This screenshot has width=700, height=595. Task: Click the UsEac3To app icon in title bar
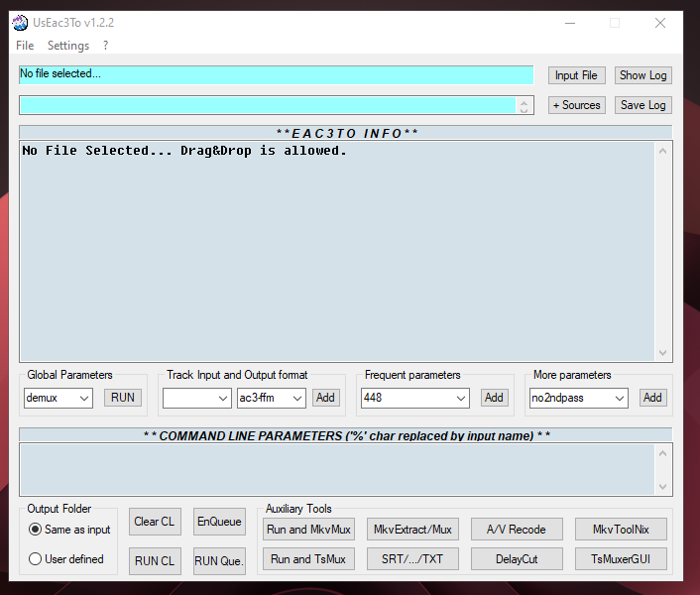tap(20, 23)
